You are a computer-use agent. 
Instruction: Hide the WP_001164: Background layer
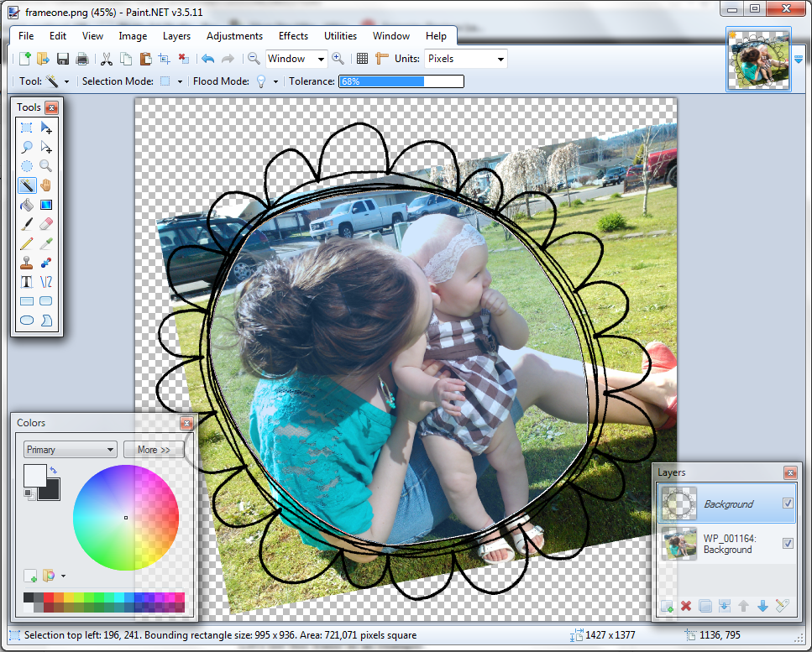pyautogui.click(x=788, y=544)
